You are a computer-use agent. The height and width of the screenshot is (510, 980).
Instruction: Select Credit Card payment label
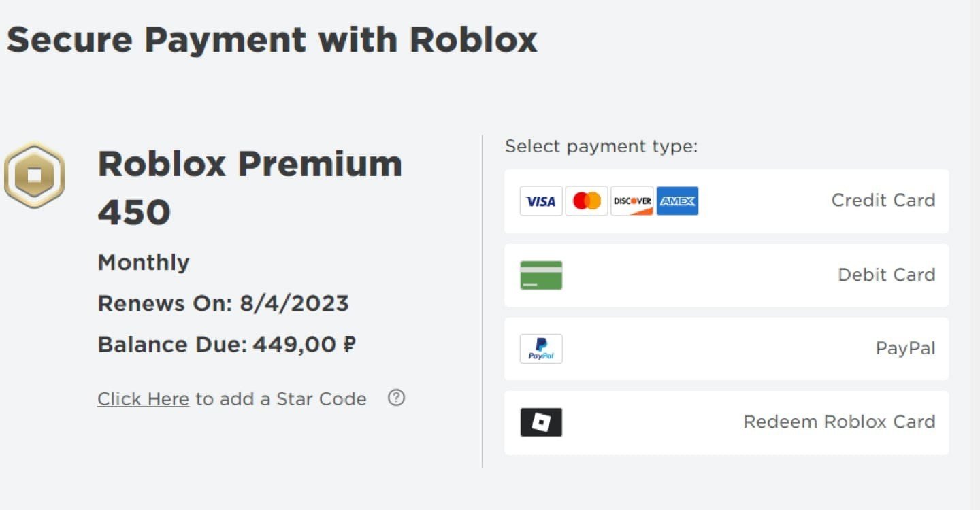tap(883, 200)
